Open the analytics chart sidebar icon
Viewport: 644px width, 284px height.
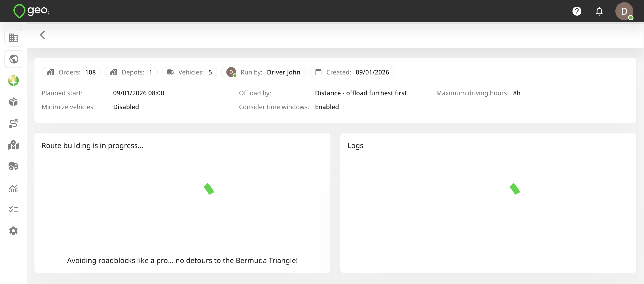[x=13, y=188]
